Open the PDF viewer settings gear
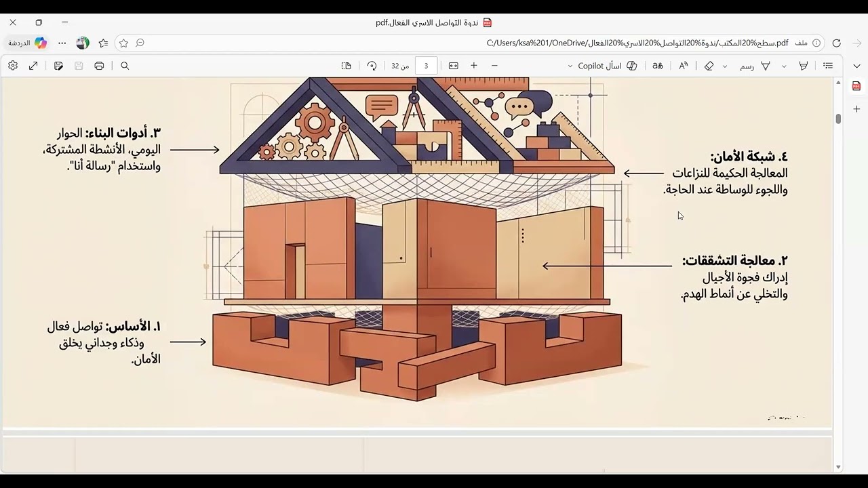This screenshot has height=488, width=868. (x=13, y=66)
